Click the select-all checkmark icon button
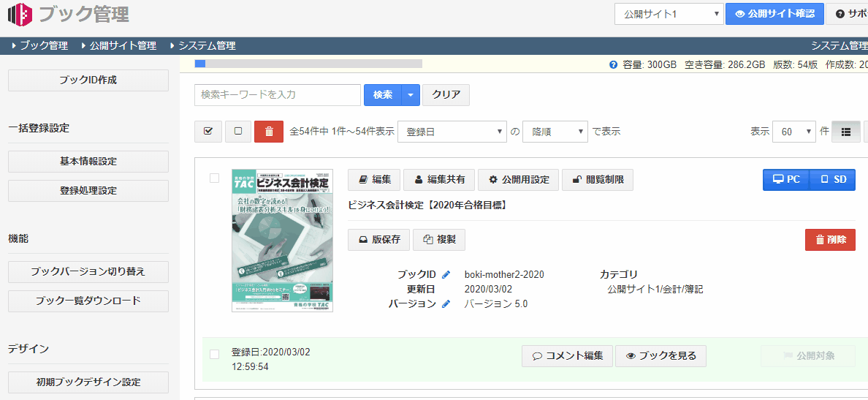The width and height of the screenshot is (868, 400). [208, 132]
